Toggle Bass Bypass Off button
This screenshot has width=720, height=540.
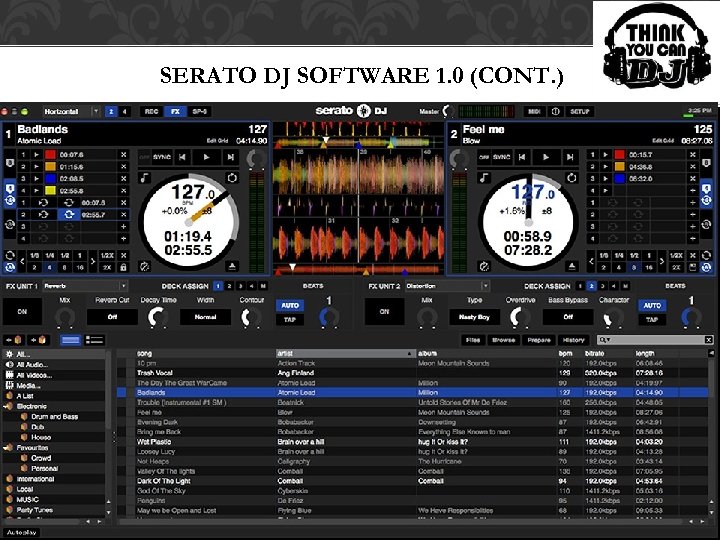pos(568,317)
